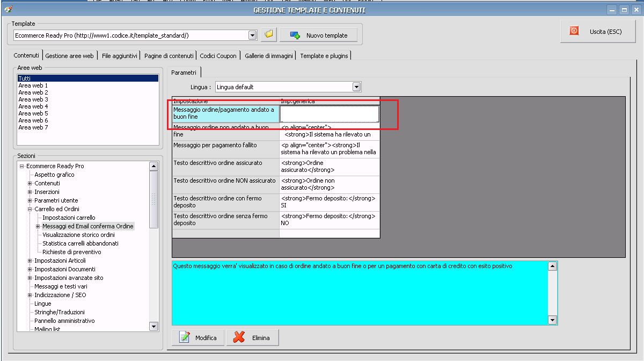Open the Template selection dropdown arrow
Image resolution: width=644 pixels, height=361 pixels.
[x=253, y=35]
